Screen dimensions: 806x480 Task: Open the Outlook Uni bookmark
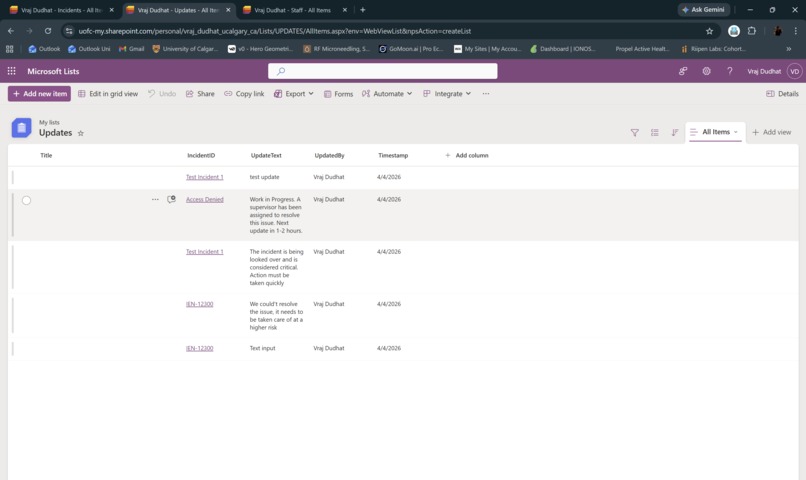pyautogui.click(x=89, y=49)
